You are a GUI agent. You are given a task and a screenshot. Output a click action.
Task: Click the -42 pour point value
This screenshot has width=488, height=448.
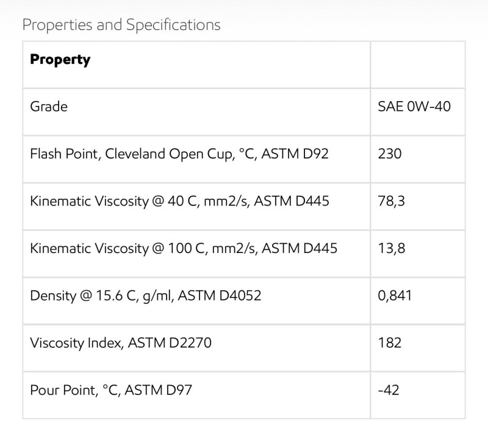389,389
